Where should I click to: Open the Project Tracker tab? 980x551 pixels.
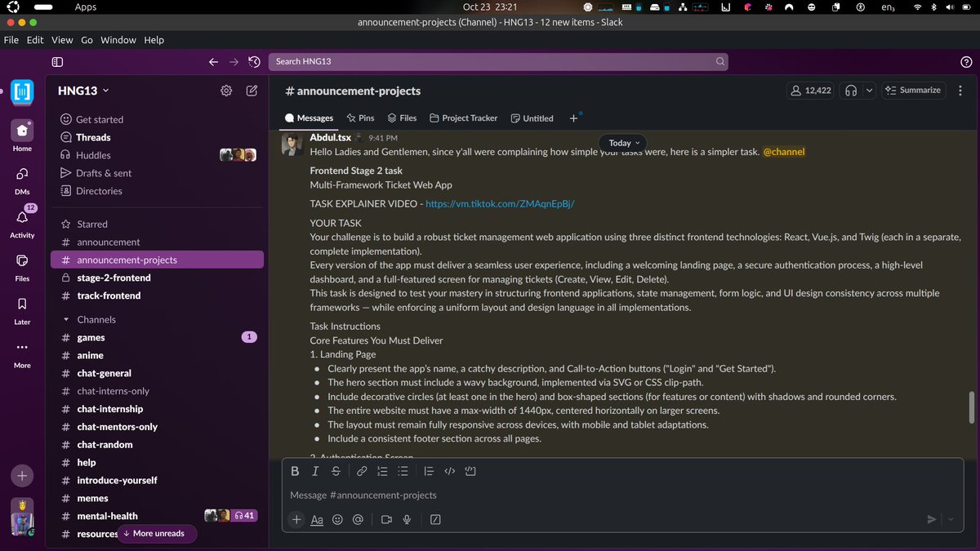(463, 118)
